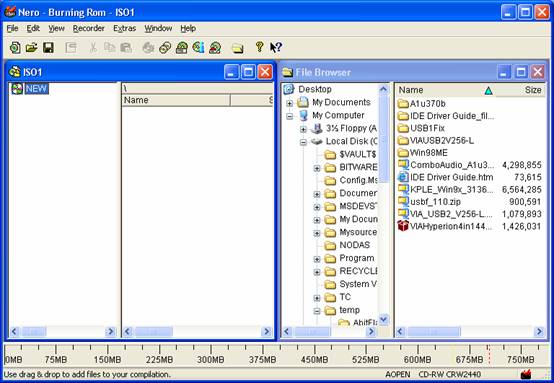Image resolution: width=554 pixels, height=383 pixels.
Task: Save the compilation using the floppy disk icon
Action: pos(48,47)
